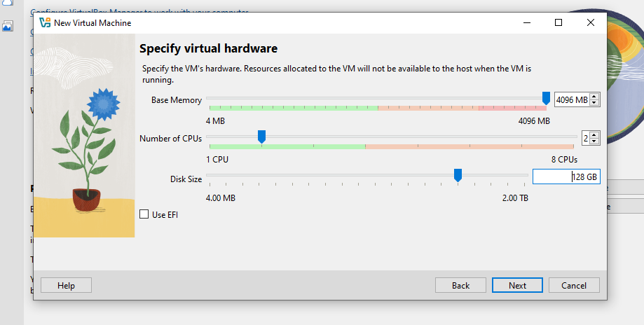Click the Base Memory value field showing 4096 MB

[572, 99]
